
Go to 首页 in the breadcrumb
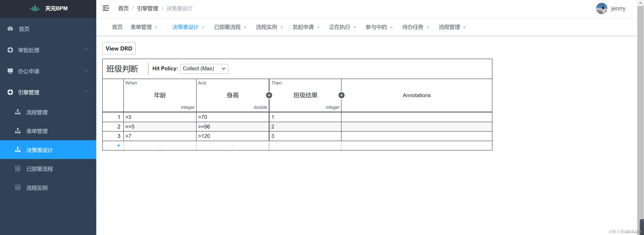[x=123, y=9]
